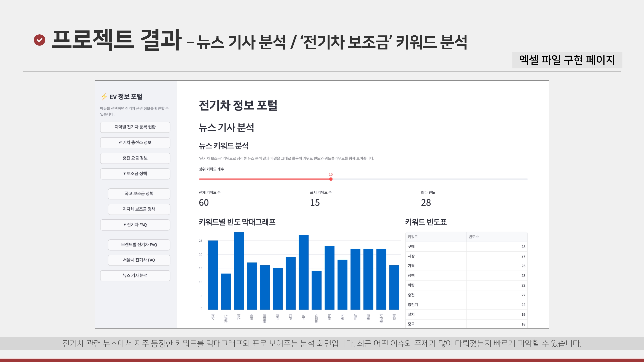Open 뉴스 기사 분석 sidebar item
This screenshot has height=362, width=644.
coord(135,276)
